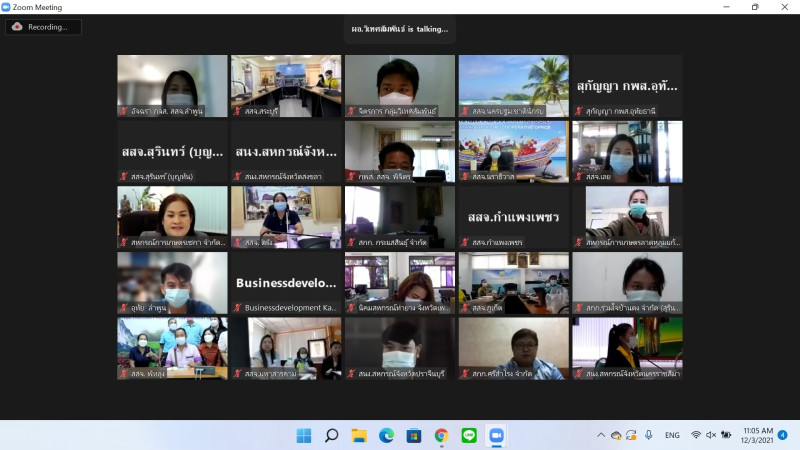Open Google Chrome from taskbar
800x450 pixels.
[441, 435]
